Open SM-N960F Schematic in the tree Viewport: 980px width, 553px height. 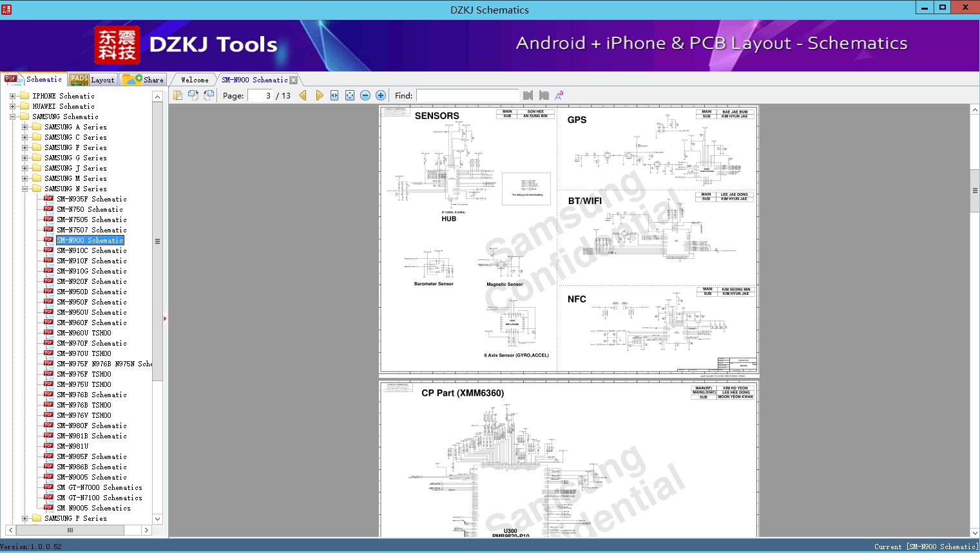tap(91, 323)
